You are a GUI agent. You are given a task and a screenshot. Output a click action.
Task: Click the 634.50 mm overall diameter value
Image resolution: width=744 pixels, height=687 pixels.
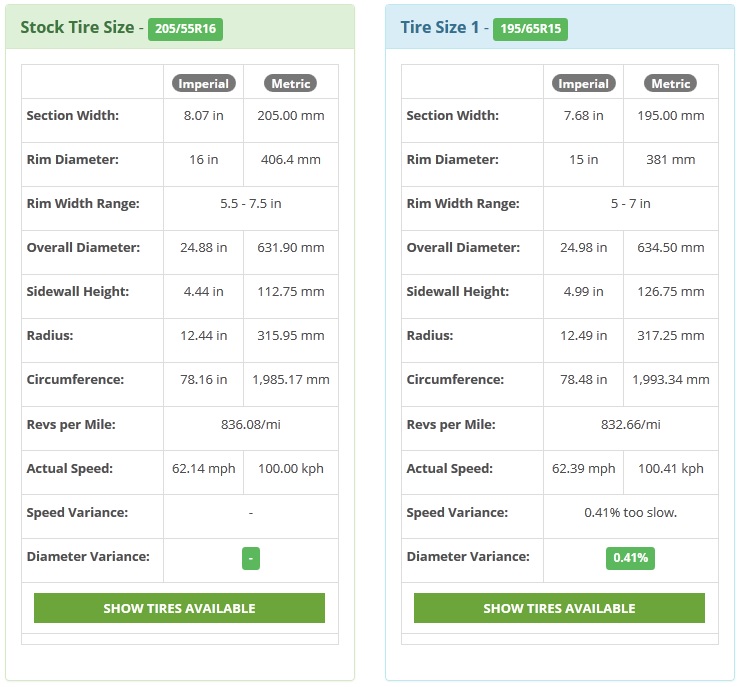[670, 248]
